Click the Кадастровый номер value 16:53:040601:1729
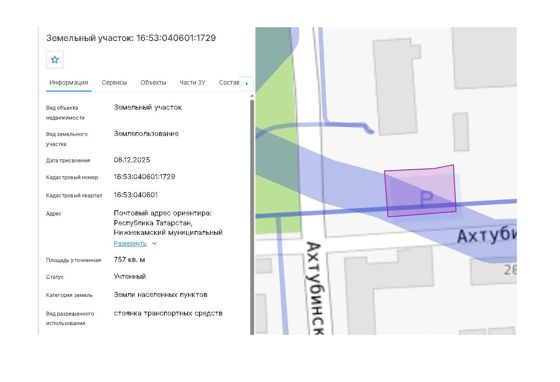Viewport: 560px width, 382px height. 144,177
